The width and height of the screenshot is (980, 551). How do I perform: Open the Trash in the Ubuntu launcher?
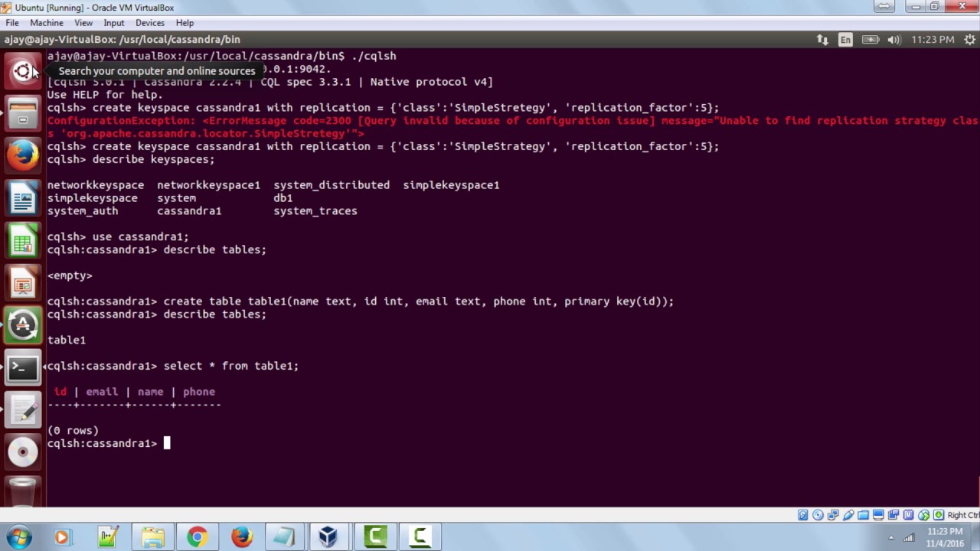click(22, 491)
